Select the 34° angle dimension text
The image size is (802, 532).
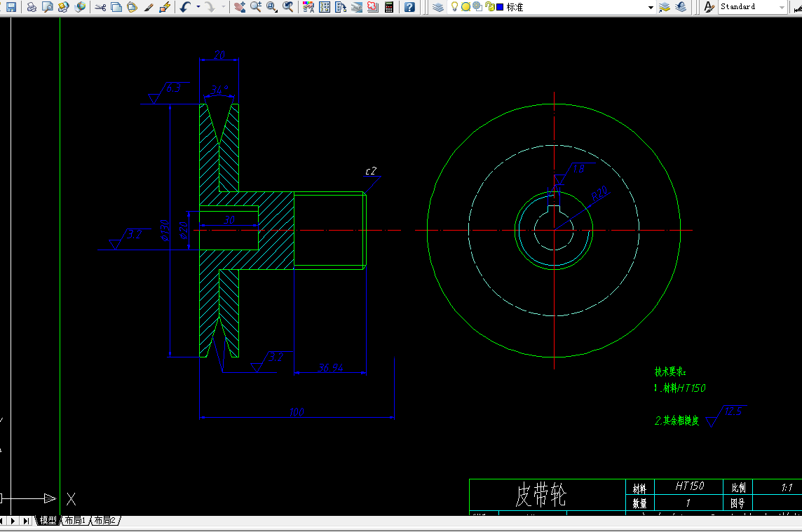point(220,90)
